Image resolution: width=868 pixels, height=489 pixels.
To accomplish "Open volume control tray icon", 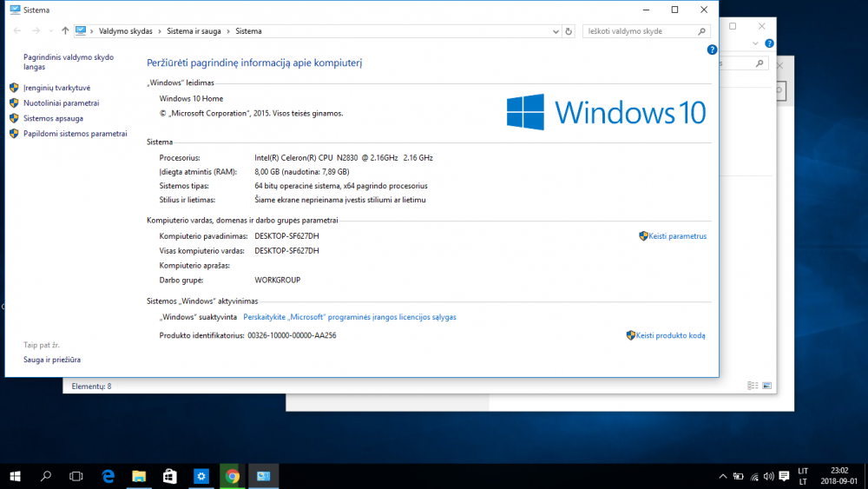I will [x=768, y=476].
